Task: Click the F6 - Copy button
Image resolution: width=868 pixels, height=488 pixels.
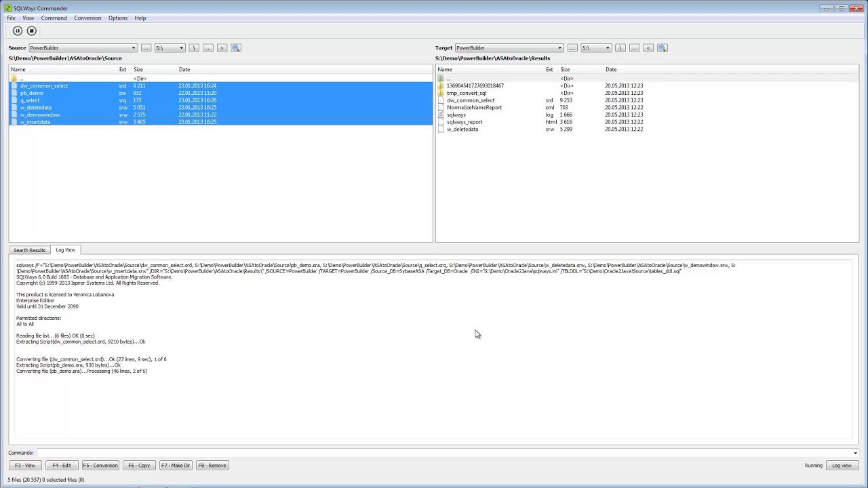Action: click(139, 466)
